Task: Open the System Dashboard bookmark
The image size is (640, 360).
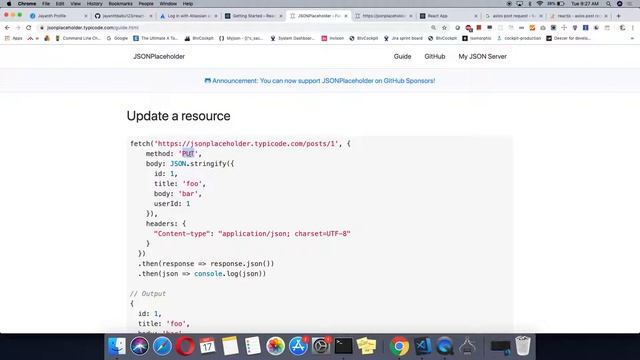Action: tap(292, 38)
